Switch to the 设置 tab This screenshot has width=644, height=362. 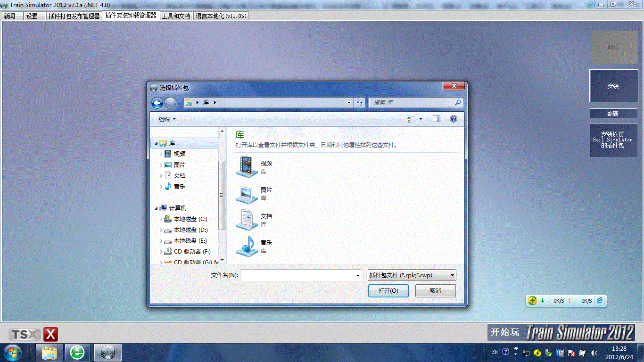pyautogui.click(x=32, y=16)
